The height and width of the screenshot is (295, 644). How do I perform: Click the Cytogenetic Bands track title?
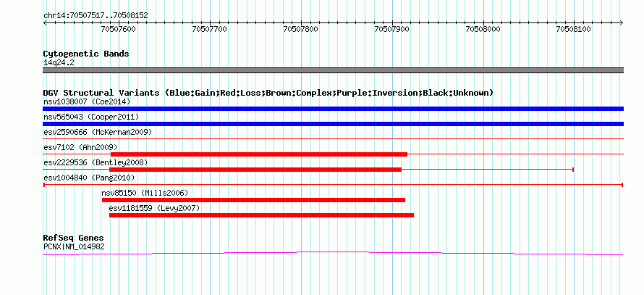86,54
